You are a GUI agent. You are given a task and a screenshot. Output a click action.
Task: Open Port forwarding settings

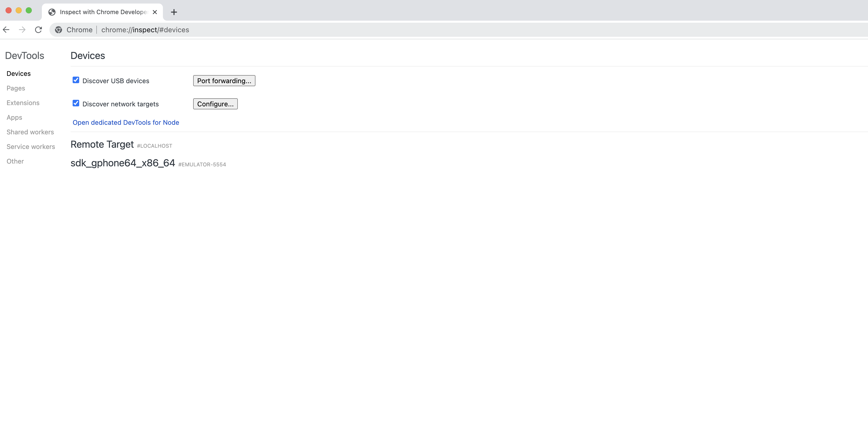[224, 80]
